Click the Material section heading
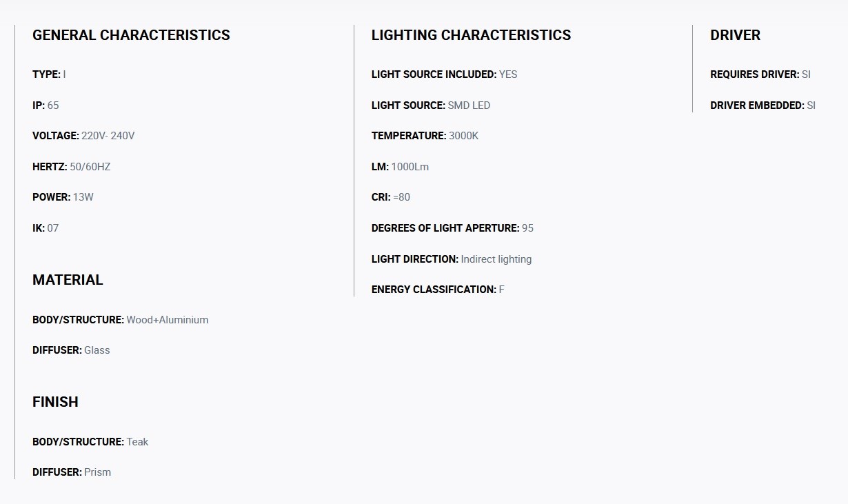This screenshot has width=848, height=504. tap(68, 280)
